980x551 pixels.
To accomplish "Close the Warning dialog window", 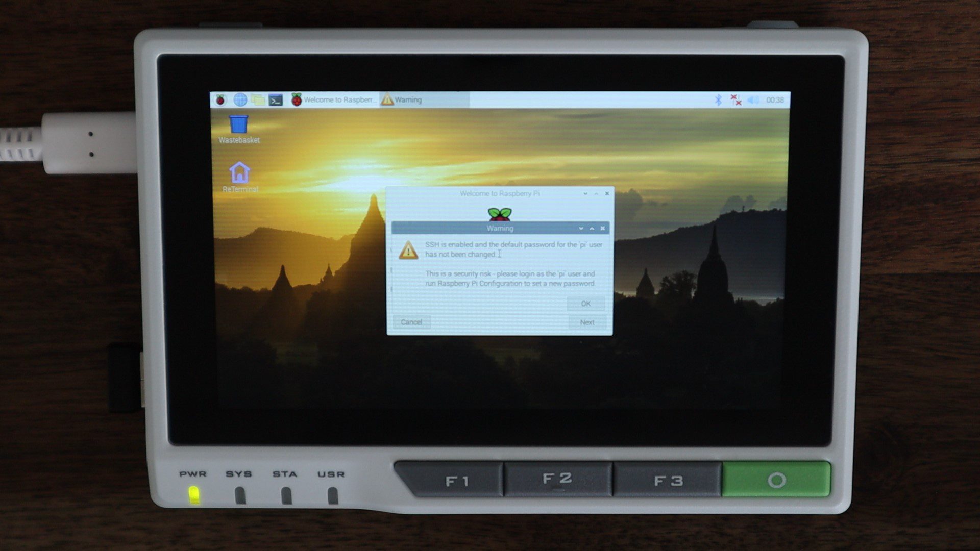I will pyautogui.click(x=603, y=228).
